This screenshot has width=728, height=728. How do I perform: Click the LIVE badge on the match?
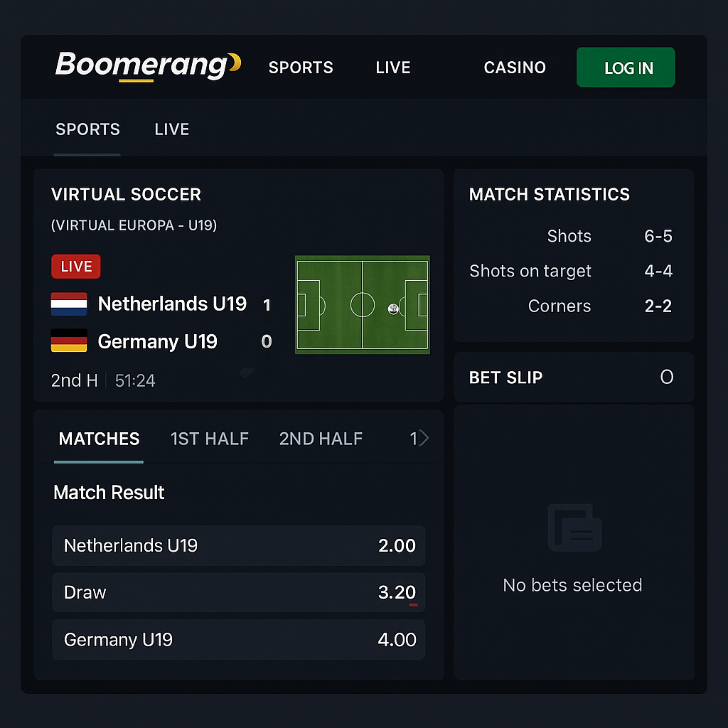point(75,266)
